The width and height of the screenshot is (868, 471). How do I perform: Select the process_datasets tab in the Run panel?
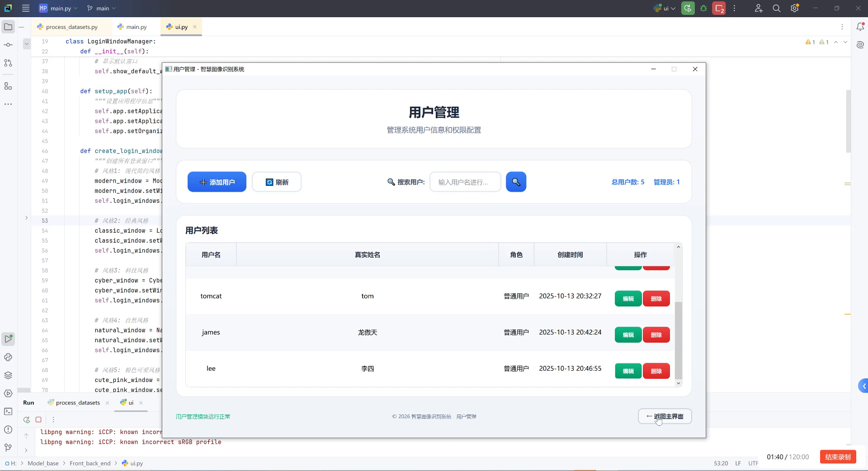pos(77,403)
